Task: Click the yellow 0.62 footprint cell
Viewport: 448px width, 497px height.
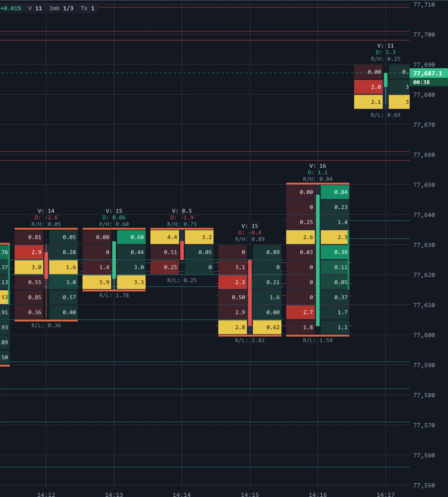Action: [267, 327]
